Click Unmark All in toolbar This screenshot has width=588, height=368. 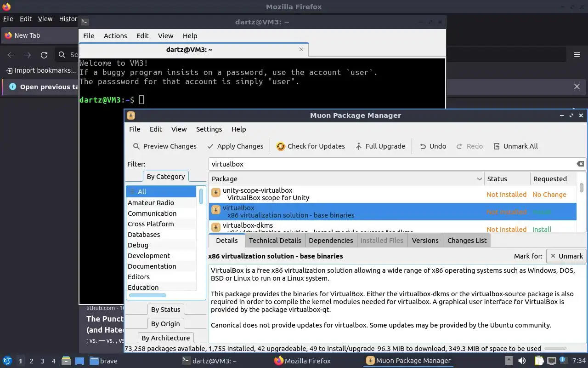pyautogui.click(x=515, y=146)
